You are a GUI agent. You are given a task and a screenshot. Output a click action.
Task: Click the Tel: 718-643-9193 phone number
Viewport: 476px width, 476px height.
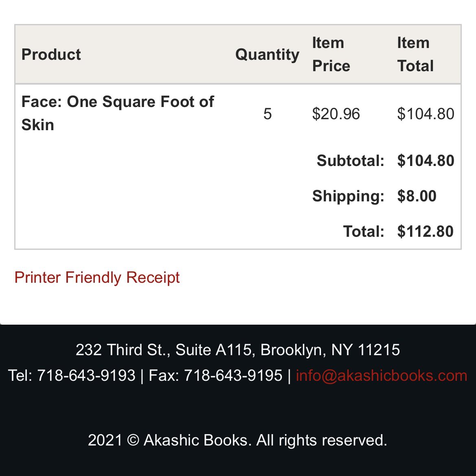[x=72, y=376]
